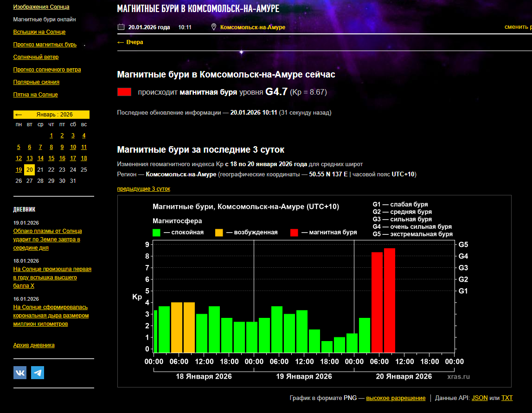Open TXT API data link

(507, 398)
